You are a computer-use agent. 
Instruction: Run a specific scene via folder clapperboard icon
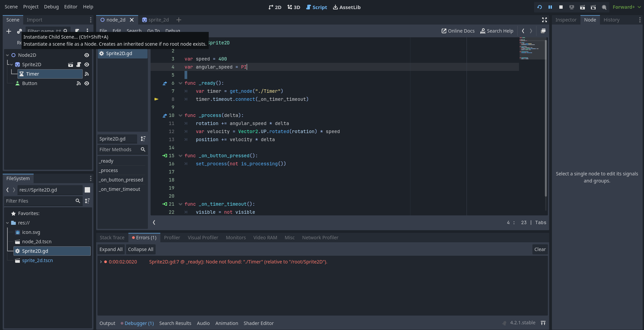tap(593, 7)
